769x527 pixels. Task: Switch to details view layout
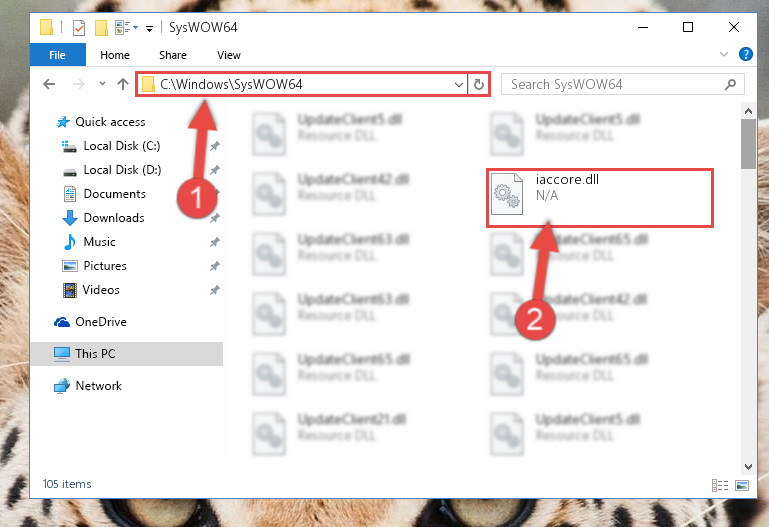[720, 485]
